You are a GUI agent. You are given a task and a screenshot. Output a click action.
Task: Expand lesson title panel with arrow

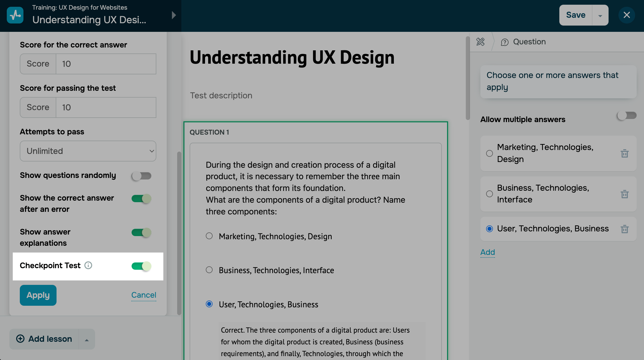(x=174, y=15)
